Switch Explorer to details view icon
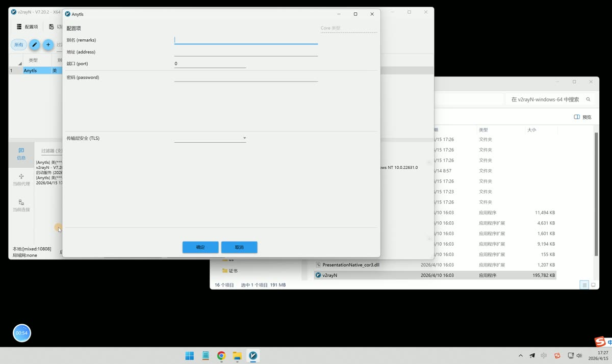 [x=584, y=285]
